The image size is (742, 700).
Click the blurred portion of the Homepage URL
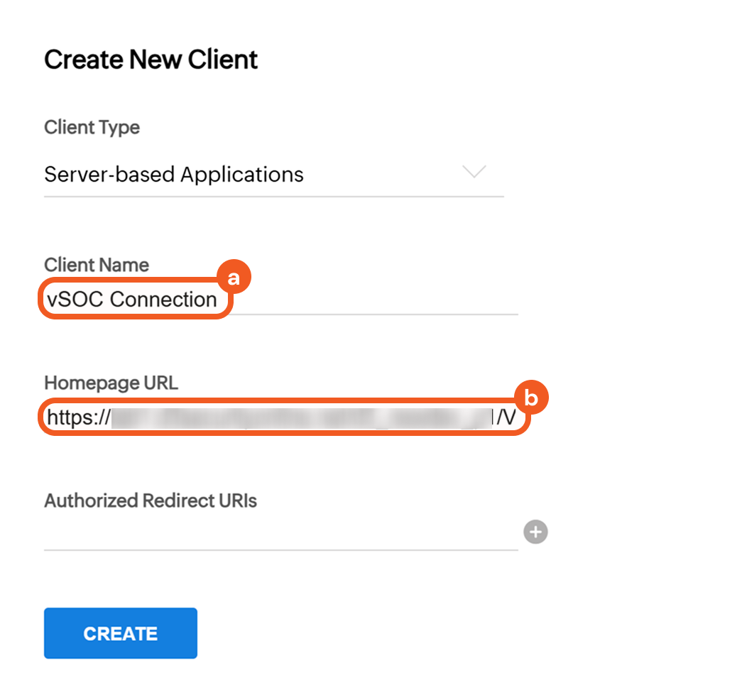[302, 418]
